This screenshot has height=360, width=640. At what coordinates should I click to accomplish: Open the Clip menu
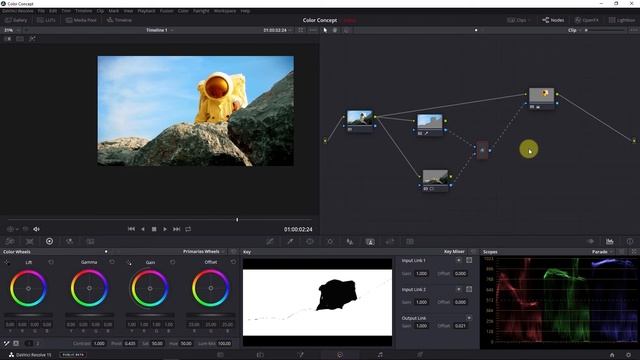point(100,11)
